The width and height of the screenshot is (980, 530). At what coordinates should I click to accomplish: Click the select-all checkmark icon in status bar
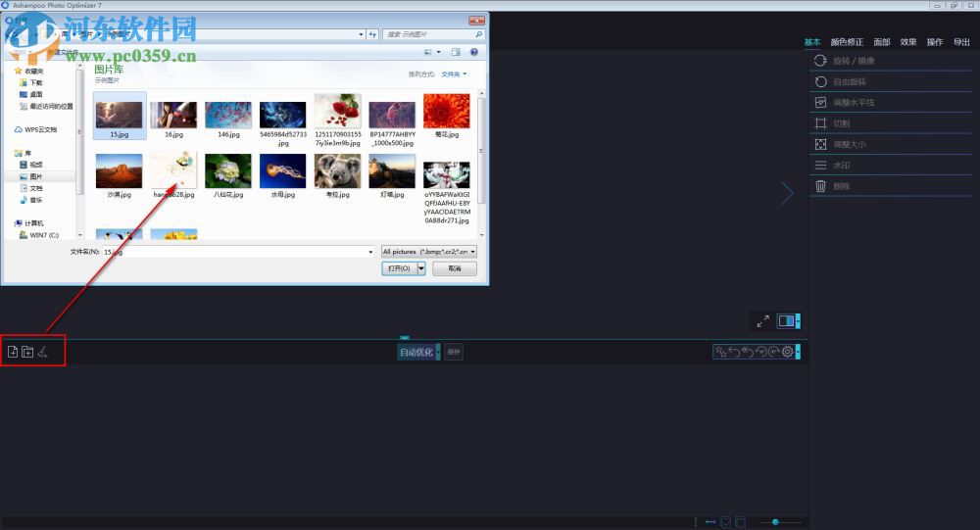coord(725,522)
